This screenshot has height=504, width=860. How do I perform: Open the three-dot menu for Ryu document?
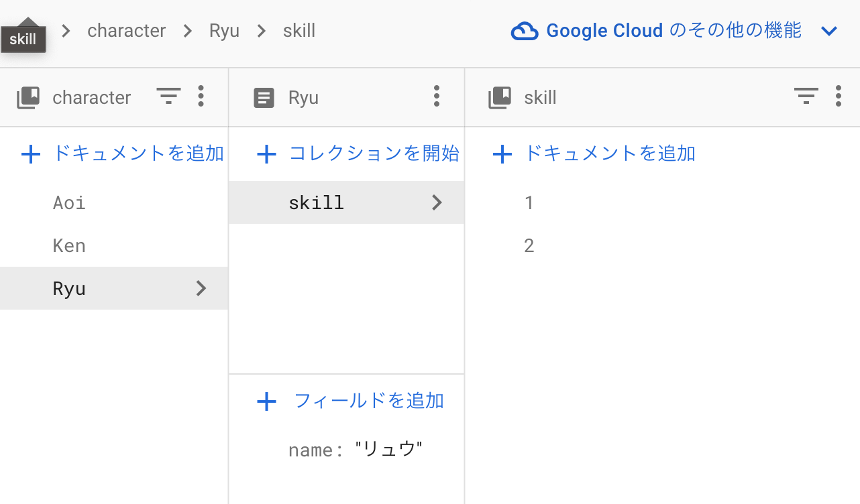click(437, 97)
